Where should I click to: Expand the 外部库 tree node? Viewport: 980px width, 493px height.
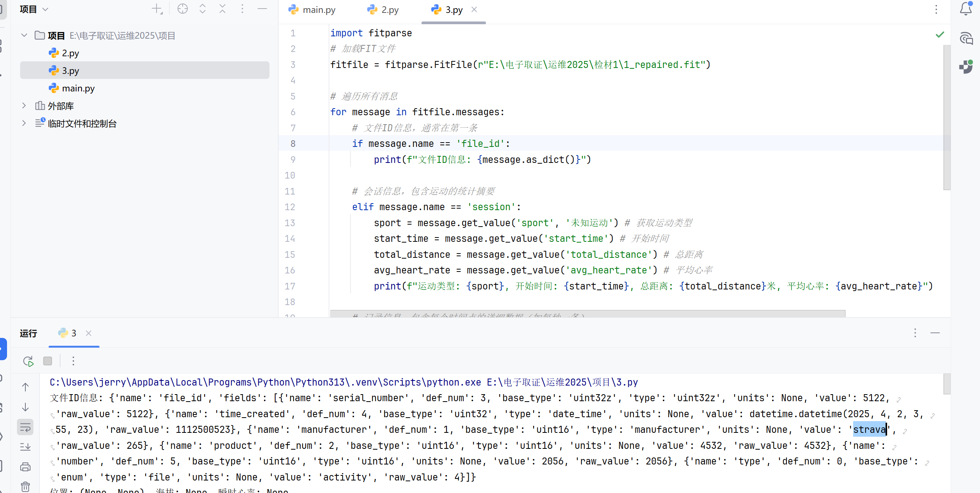pos(24,105)
